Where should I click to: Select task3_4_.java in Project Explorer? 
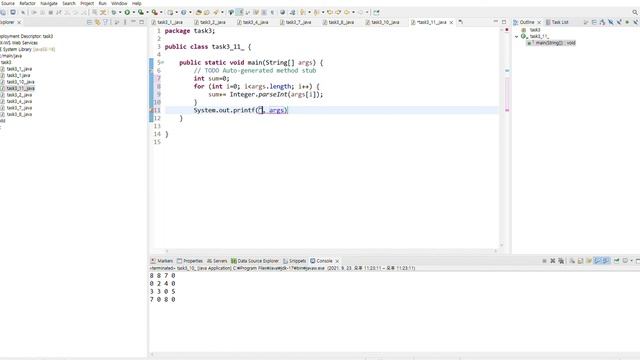coord(19,101)
